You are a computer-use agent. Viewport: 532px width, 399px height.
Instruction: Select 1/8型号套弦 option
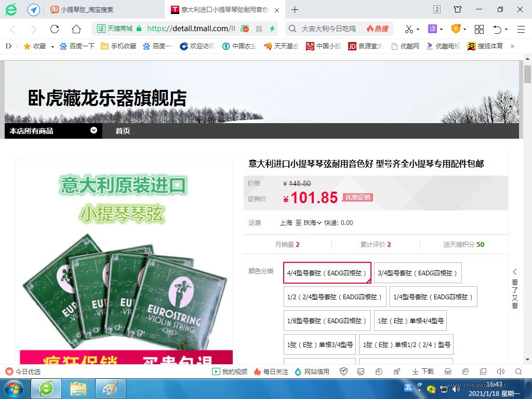tap(327, 321)
